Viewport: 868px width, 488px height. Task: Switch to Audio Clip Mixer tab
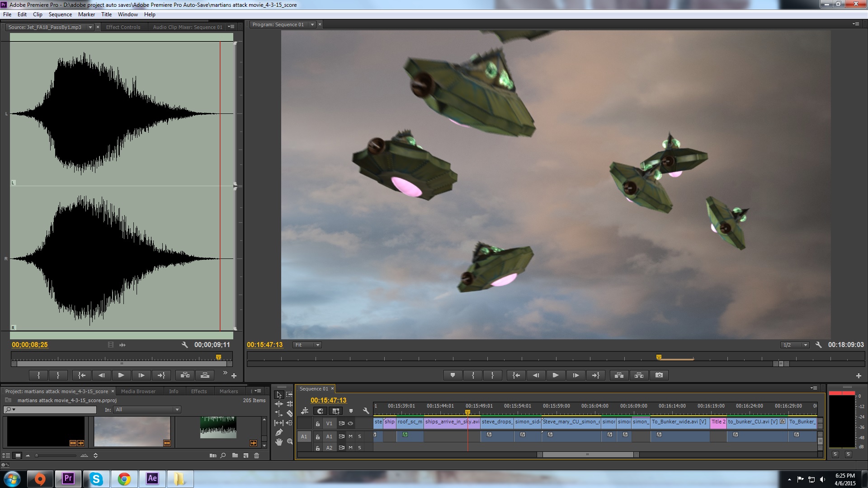[188, 27]
